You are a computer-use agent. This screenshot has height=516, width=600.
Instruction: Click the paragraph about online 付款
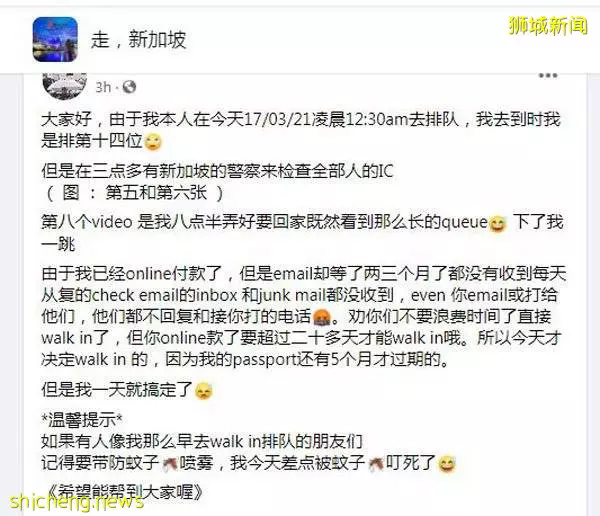pos(303,316)
